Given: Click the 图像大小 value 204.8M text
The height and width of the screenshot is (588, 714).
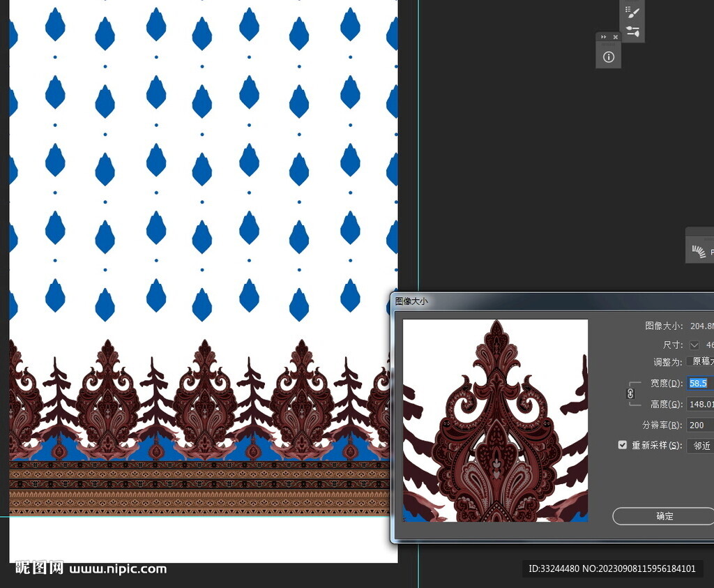Looking at the screenshot, I should (x=701, y=326).
